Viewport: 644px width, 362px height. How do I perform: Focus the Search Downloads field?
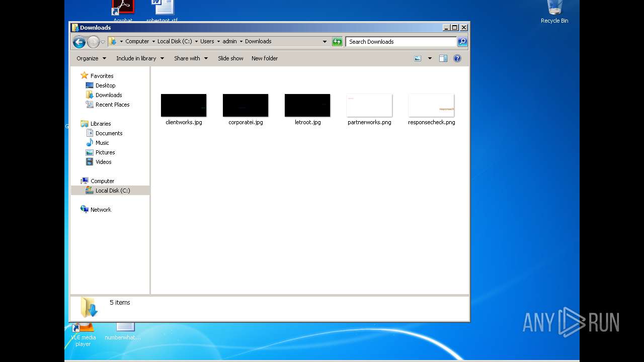point(401,42)
